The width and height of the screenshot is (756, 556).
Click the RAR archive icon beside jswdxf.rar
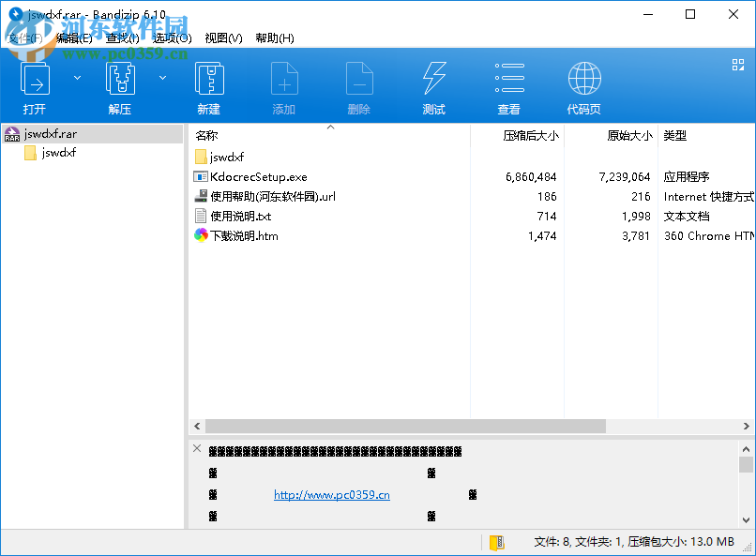click(11, 134)
